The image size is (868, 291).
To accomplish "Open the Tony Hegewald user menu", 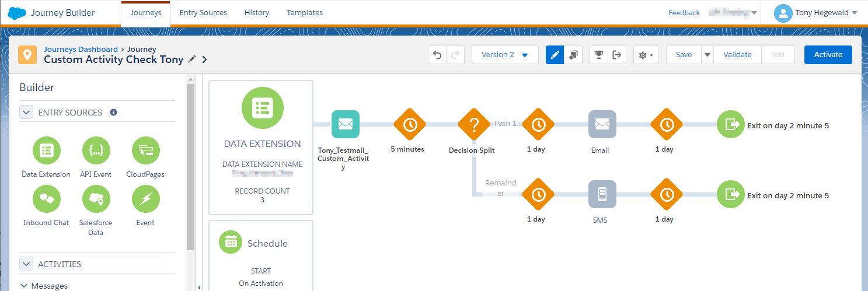I will [x=815, y=13].
